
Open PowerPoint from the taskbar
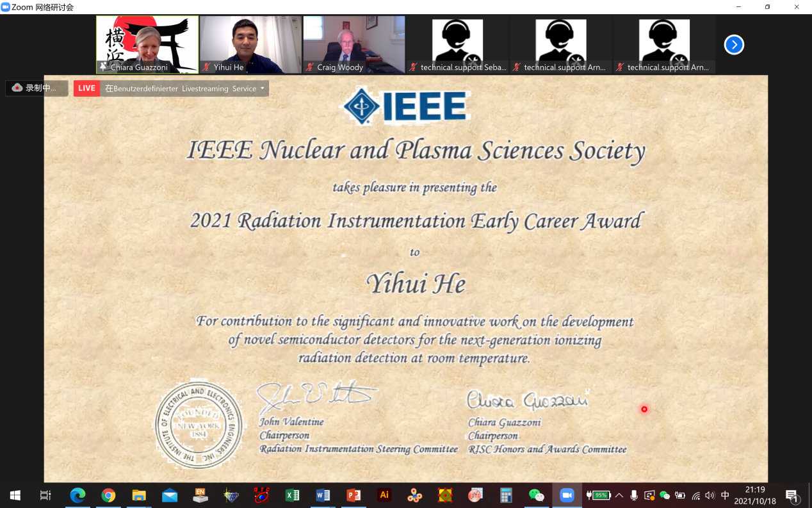(x=353, y=495)
